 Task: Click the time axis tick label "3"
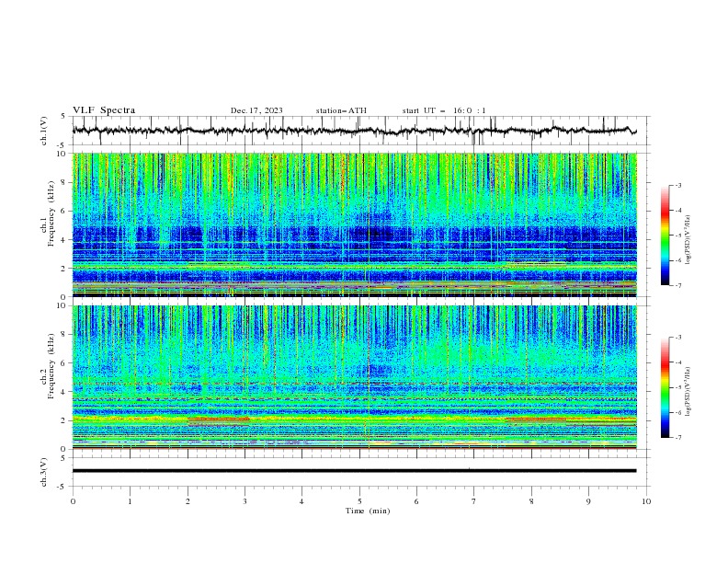tap(245, 501)
